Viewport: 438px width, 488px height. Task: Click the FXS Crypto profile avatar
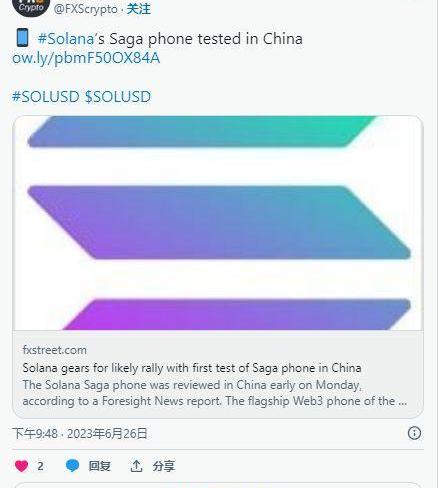(31, 6)
